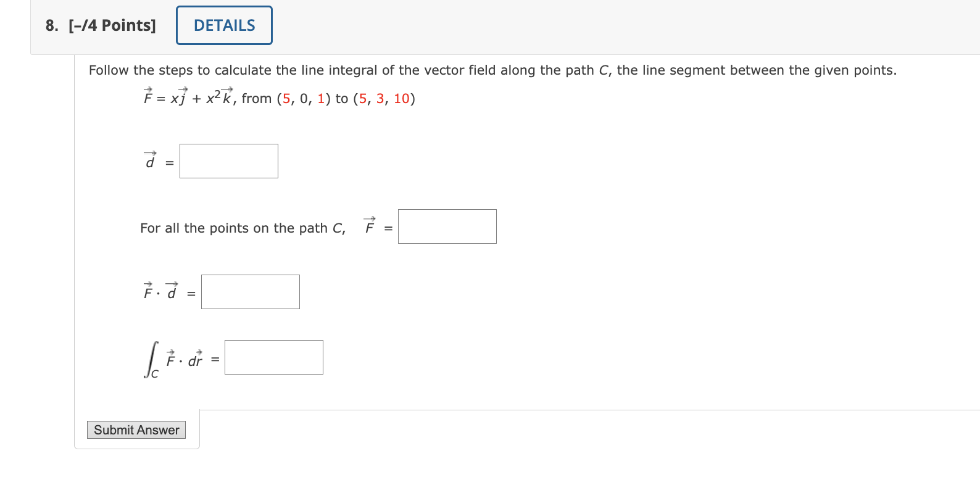Click the F vector answer box
The image size is (980, 477).
[x=447, y=226]
